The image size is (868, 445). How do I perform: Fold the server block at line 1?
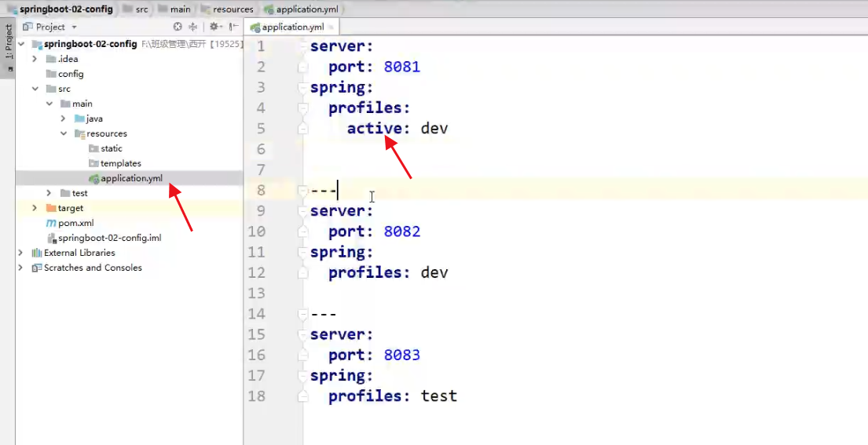pyautogui.click(x=302, y=46)
